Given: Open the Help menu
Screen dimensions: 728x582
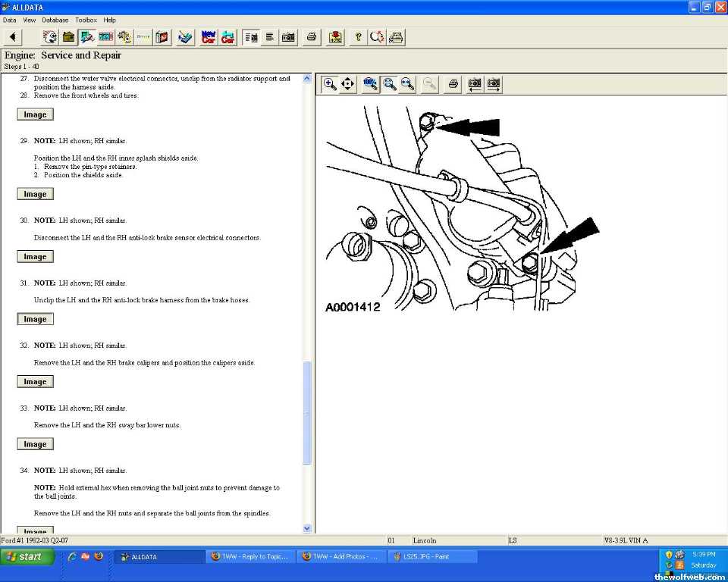Looking at the screenshot, I should point(110,20).
